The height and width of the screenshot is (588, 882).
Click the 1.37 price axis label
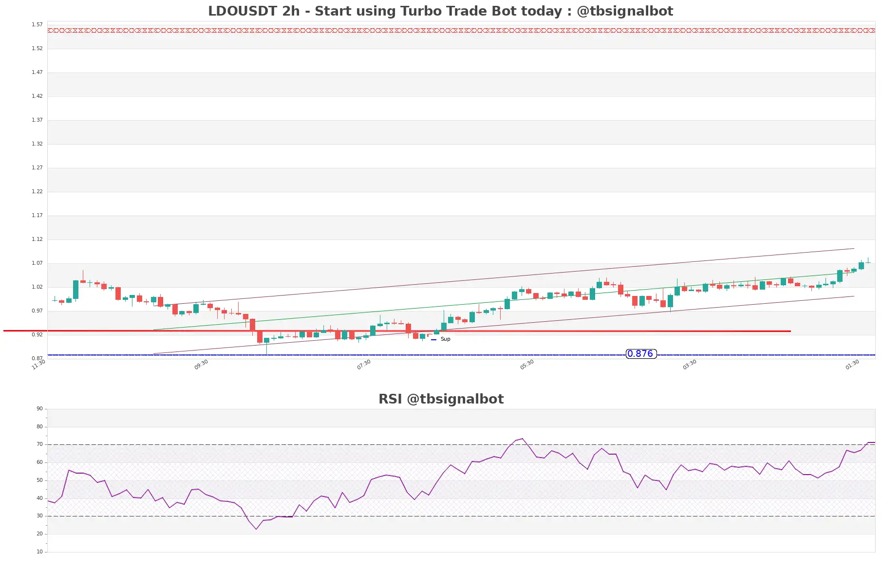[37, 120]
